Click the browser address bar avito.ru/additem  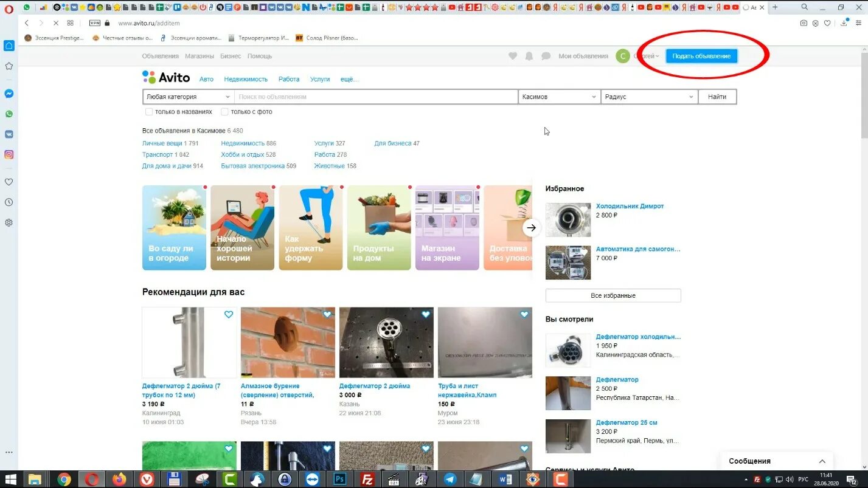pyautogui.click(x=149, y=23)
